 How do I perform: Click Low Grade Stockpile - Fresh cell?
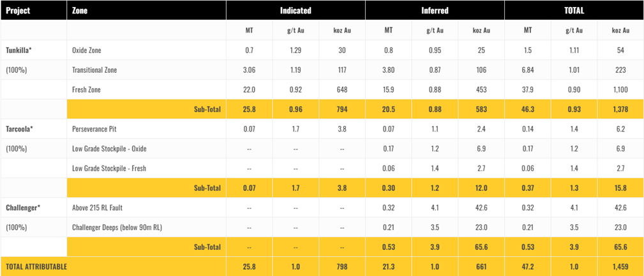[109, 169]
